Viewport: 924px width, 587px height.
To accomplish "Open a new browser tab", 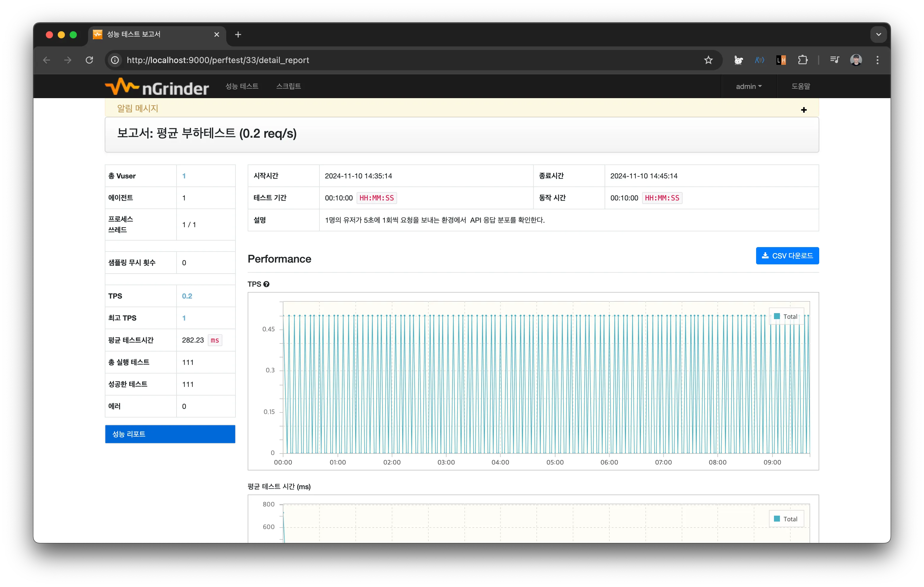I will [238, 34].
